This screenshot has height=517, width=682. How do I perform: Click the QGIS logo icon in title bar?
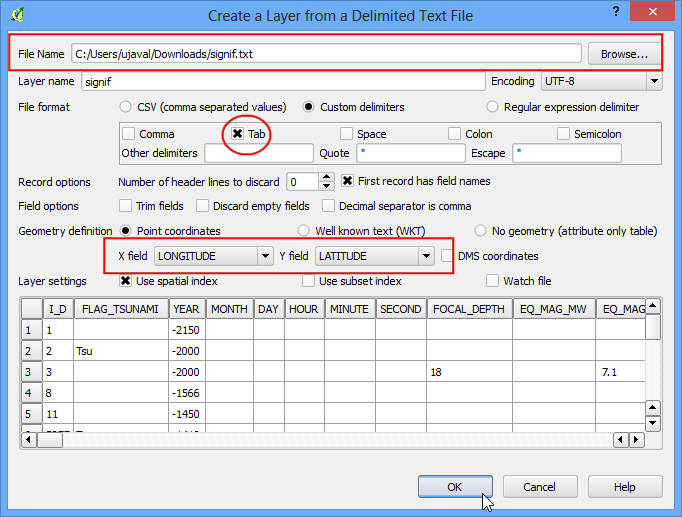pos(17,15)
